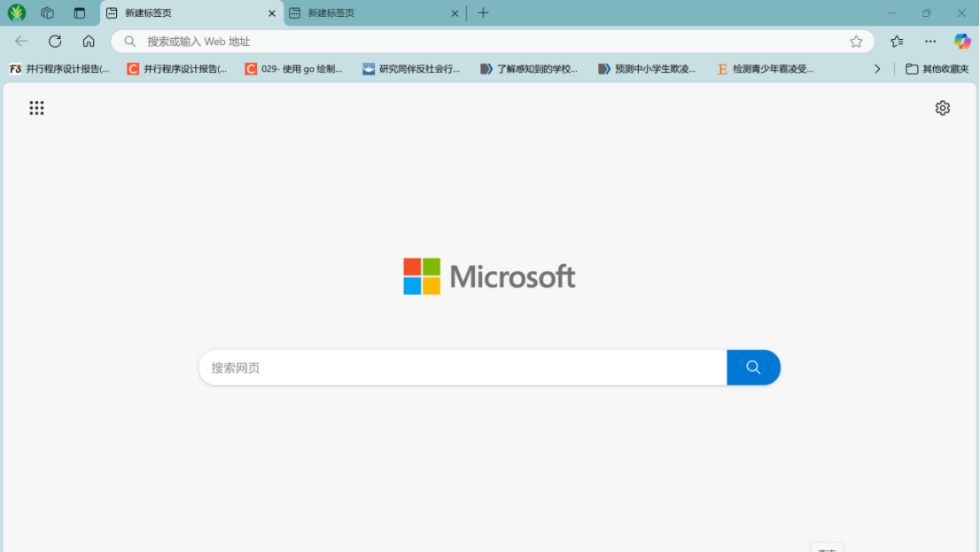Open the 其他收藏夹 folder

[x=937, y=69]
